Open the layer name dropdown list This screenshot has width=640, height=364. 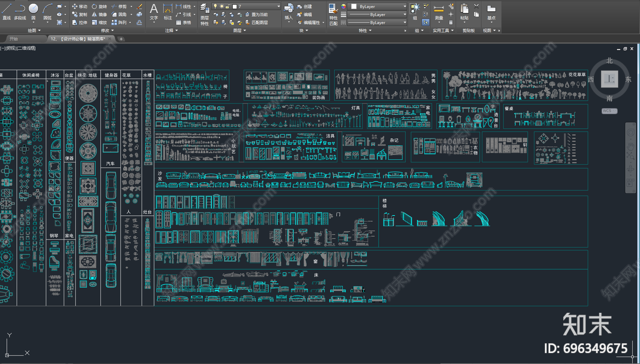278,6
